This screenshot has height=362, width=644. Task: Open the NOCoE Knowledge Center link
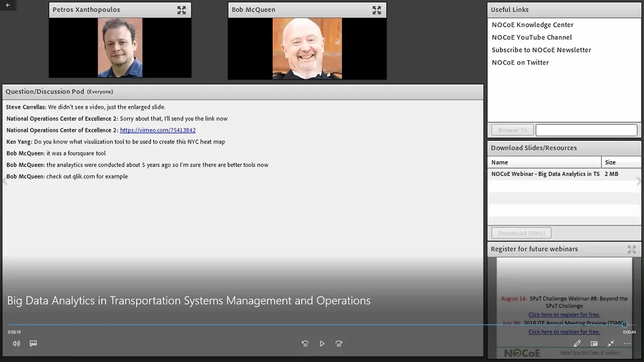click(x=532, y=25)
